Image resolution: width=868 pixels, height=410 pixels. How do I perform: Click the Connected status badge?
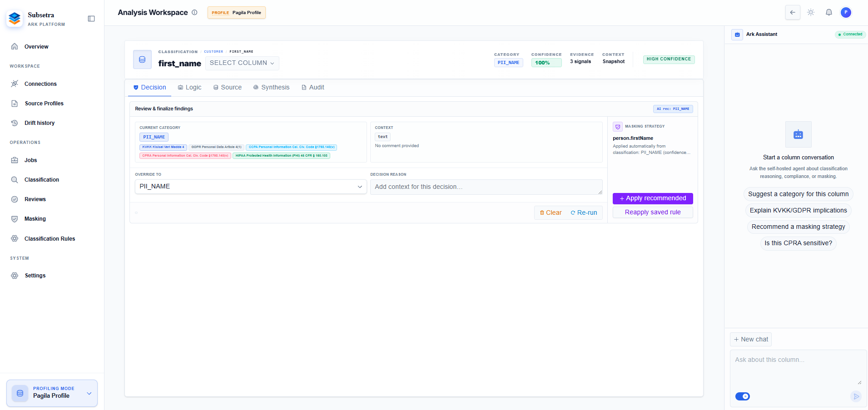[x=850, y=35]
